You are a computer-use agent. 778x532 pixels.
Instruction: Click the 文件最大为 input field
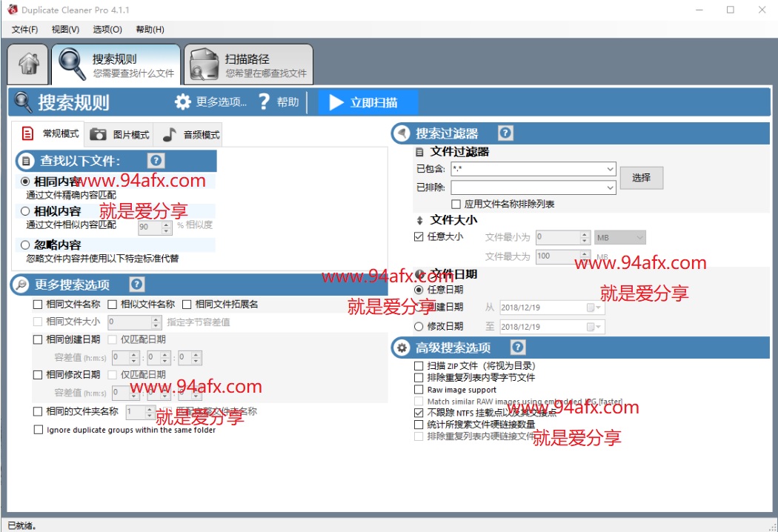pos(558,256)
